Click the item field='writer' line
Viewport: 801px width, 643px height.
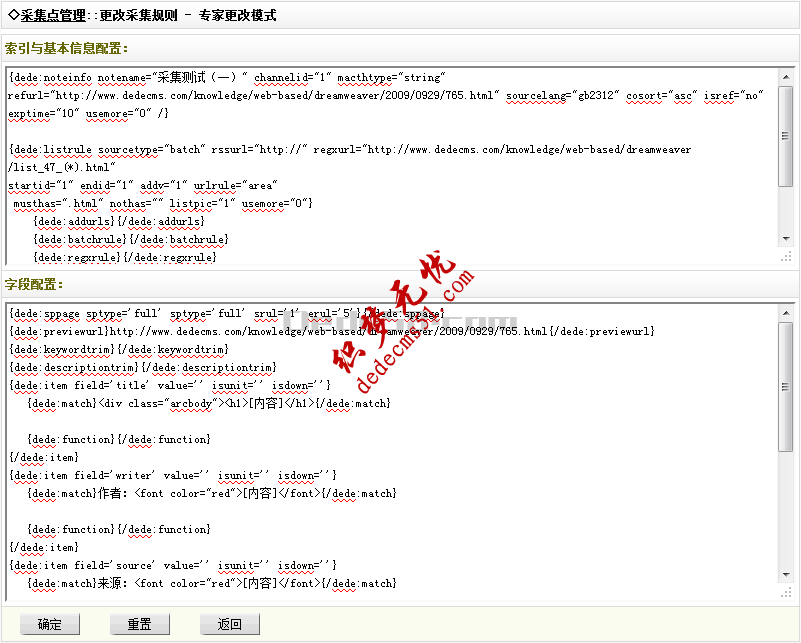[x=172, y=475]
